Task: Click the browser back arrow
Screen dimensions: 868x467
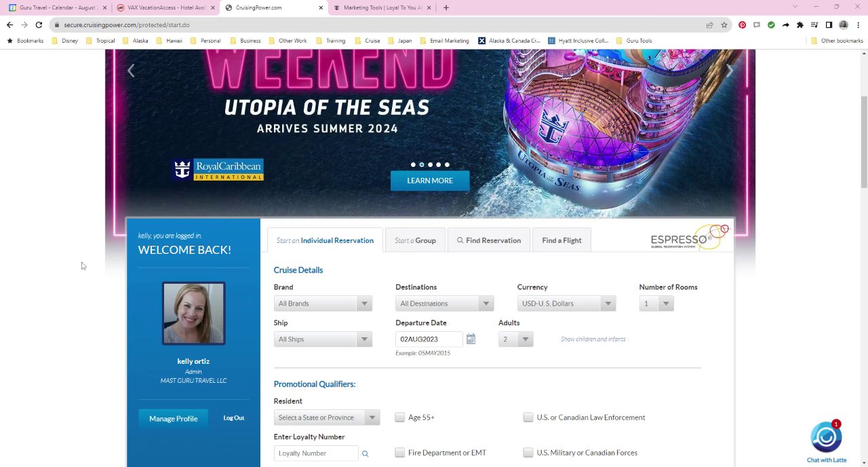Action: pos(9,25)
